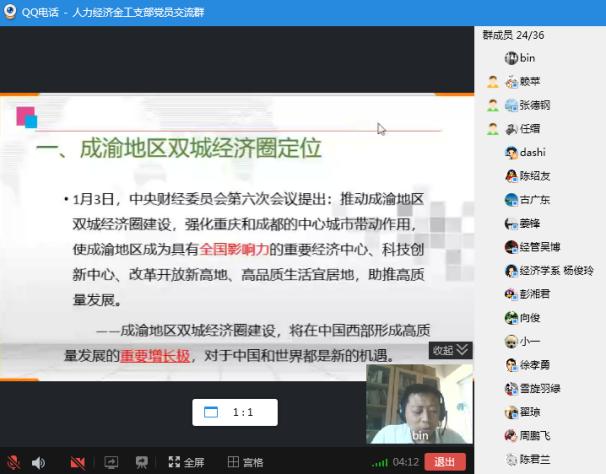Click the avatar of member 周鹏飞

[511, 435]
